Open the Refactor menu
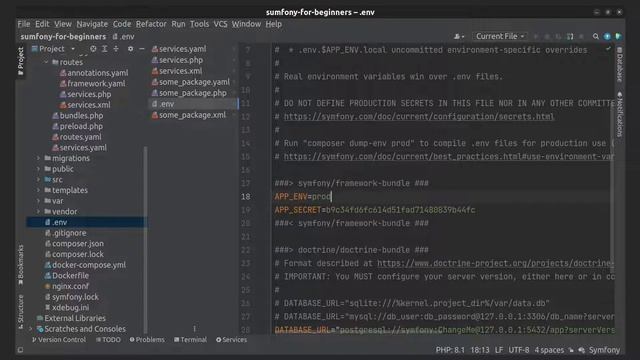The width and height of the screenshot is (640, 360). [151, 24]
